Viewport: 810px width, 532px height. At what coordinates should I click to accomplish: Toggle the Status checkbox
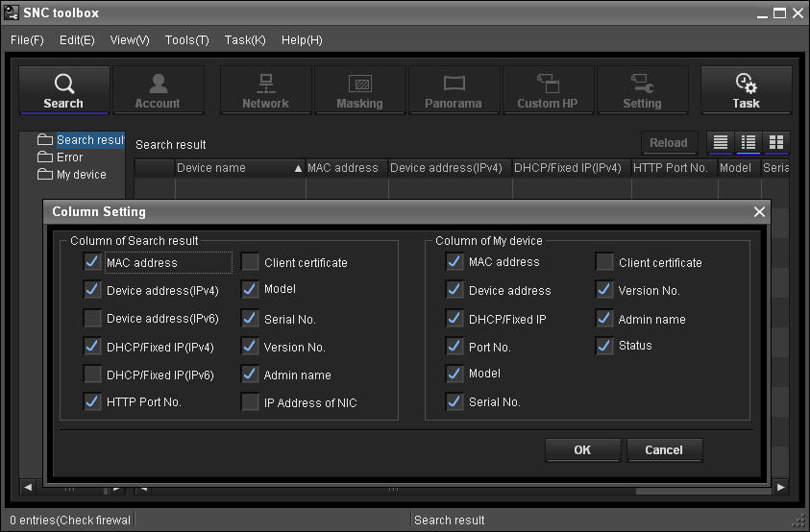pyautogui.click(x=604, y=346)
